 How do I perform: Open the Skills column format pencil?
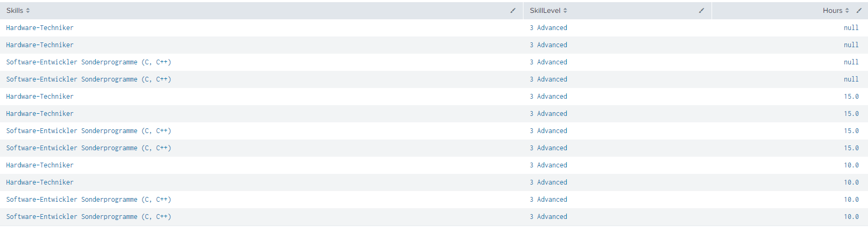(x=513, y=11)
